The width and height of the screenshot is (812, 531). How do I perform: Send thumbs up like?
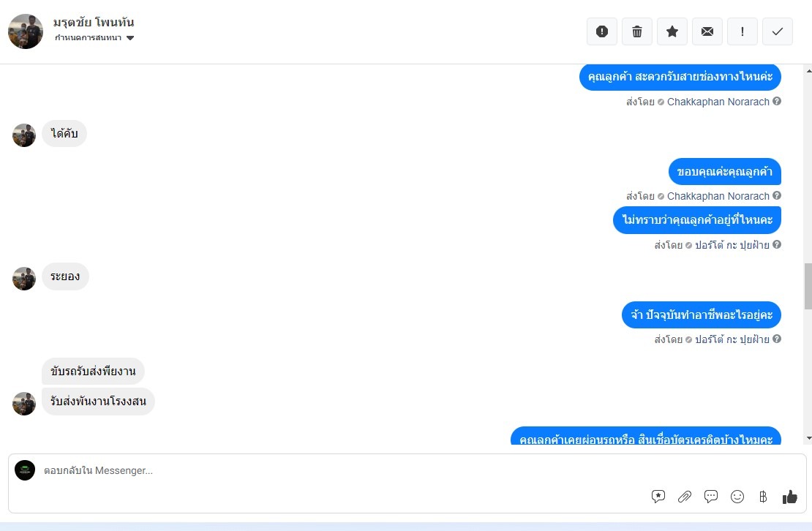coord(790,497)
